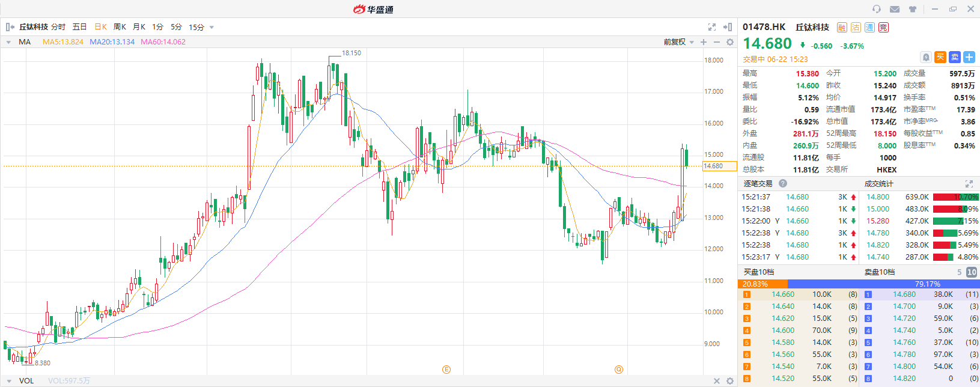Screen dimensions: 980x387
Task: Open chart settings gear icon
Action: [730, 42]
